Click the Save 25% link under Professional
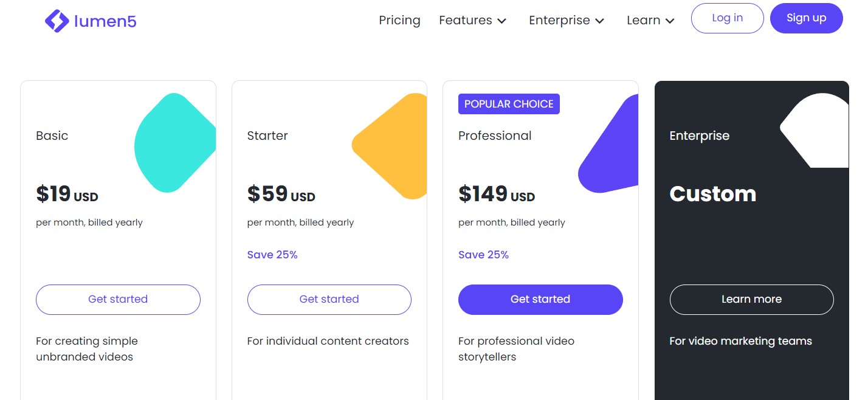Image resolution: width=868 pixels, height=400 pixels. click(483, 254)
